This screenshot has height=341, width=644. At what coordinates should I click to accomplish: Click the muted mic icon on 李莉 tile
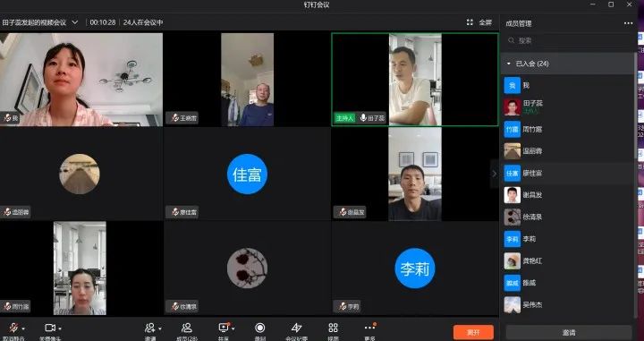point(343,306)
